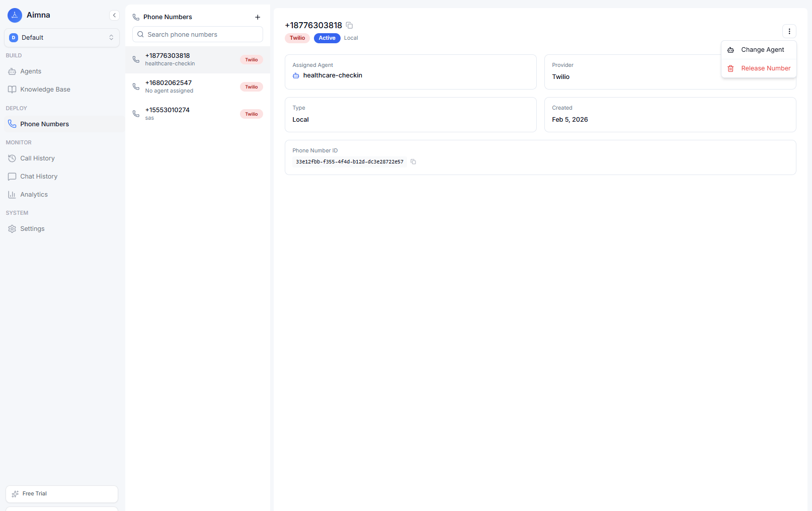
Task: Click the robot icon beside Change Agent
Action: coord(730,50)
